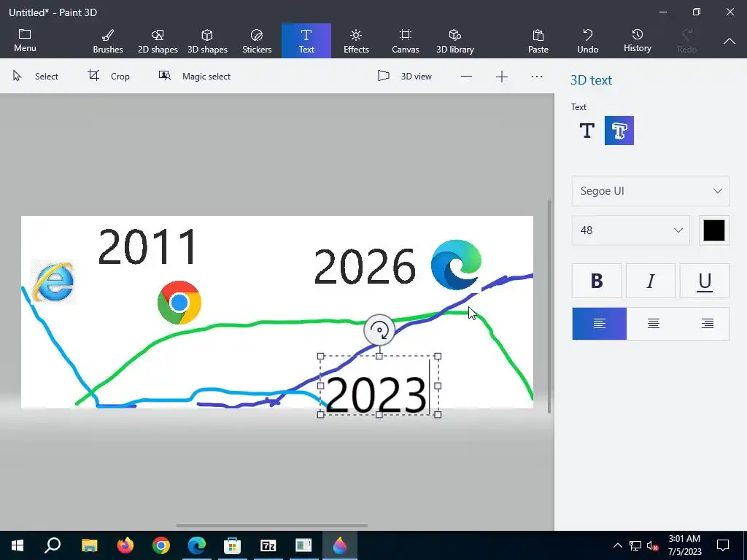Open 7-Zip from taskbar
Screen dimensions: 747x560
pyautogui.click(x=268, y=545)
